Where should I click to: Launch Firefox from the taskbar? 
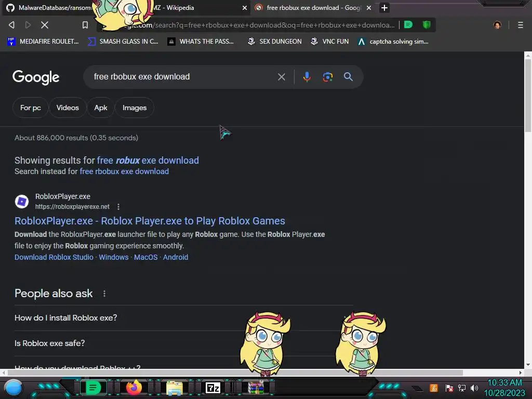pyautogui.click(x=134, y=388)
